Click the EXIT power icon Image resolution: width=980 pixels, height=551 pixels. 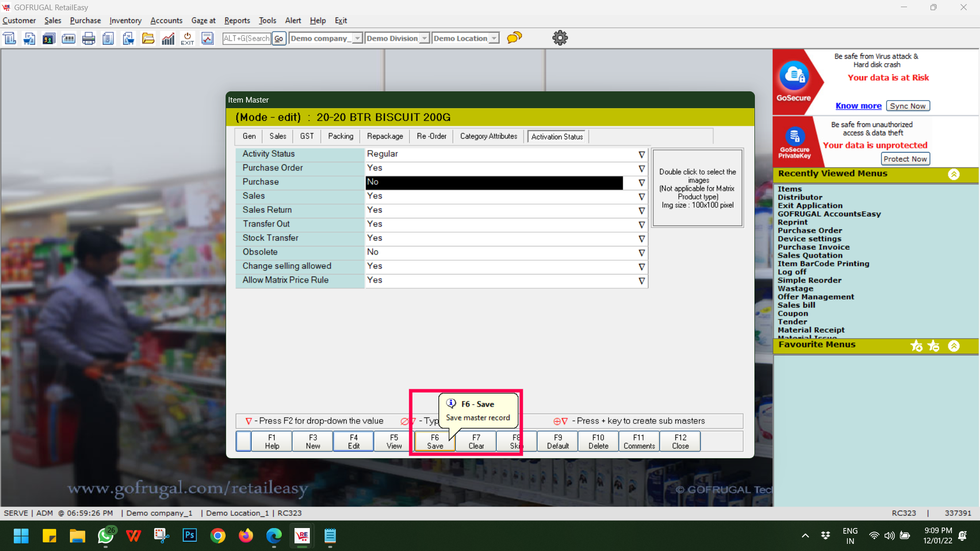pos(187,38)
